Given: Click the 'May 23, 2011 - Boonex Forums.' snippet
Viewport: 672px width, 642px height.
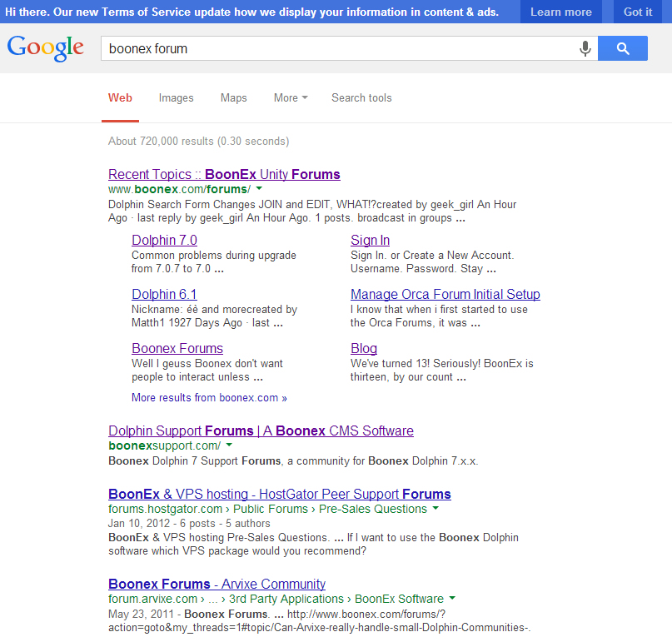Looking at the screenshot, I should point(189,615).
